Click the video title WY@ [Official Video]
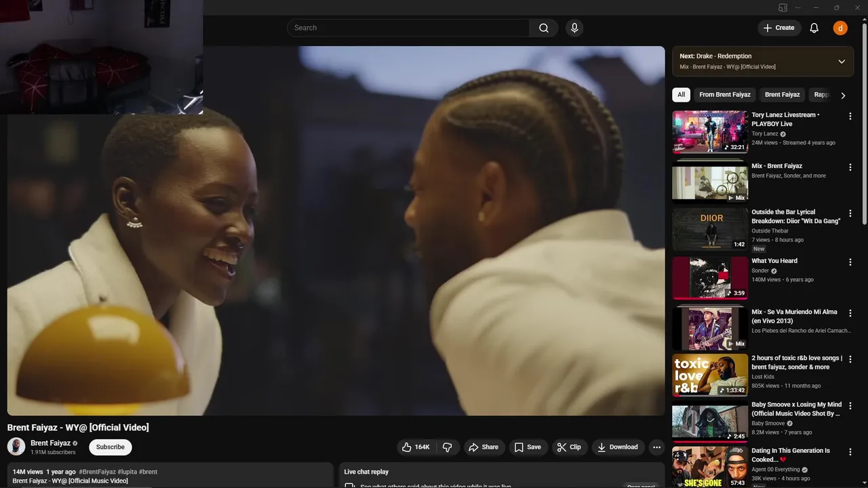868x488 pixels. click(78, 428)
